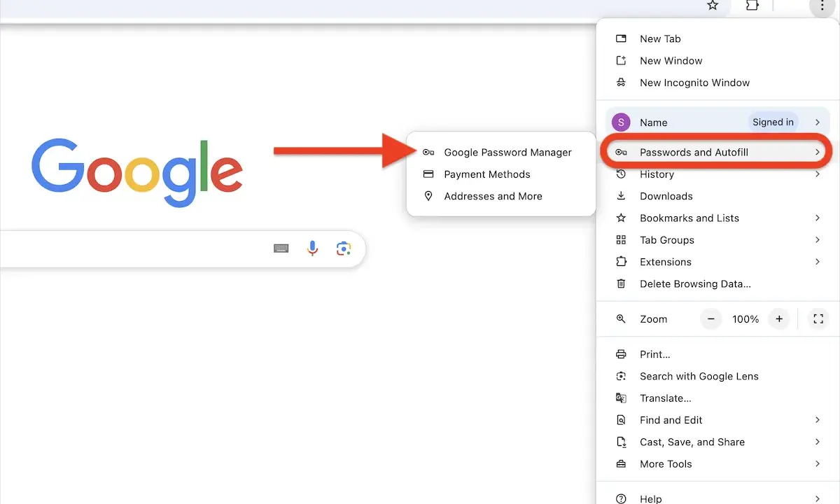Click the zoom out minus button
Viewport: 840px width, 504px height.
[711, 319]
